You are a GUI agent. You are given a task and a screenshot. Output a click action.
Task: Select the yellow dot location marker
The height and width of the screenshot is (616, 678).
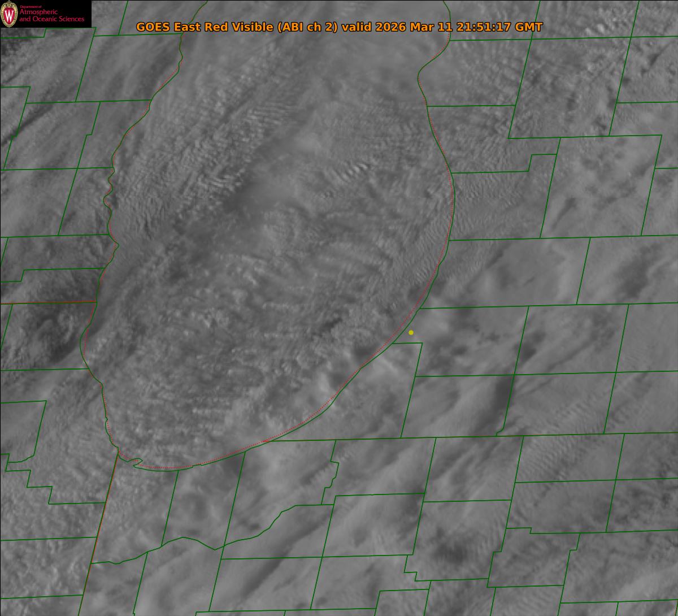pos(411,332)
